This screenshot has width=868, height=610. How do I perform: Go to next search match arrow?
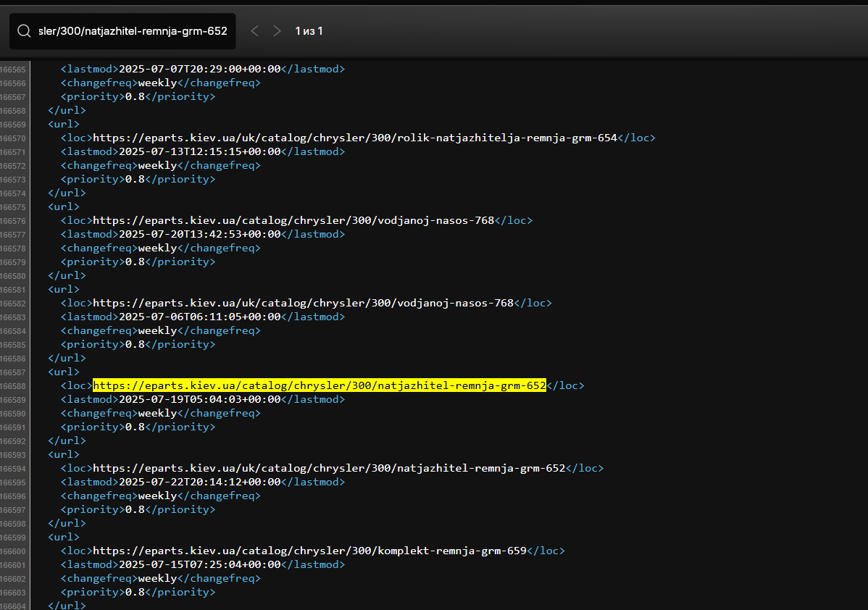pyautogui.click(x=277, y=31)
